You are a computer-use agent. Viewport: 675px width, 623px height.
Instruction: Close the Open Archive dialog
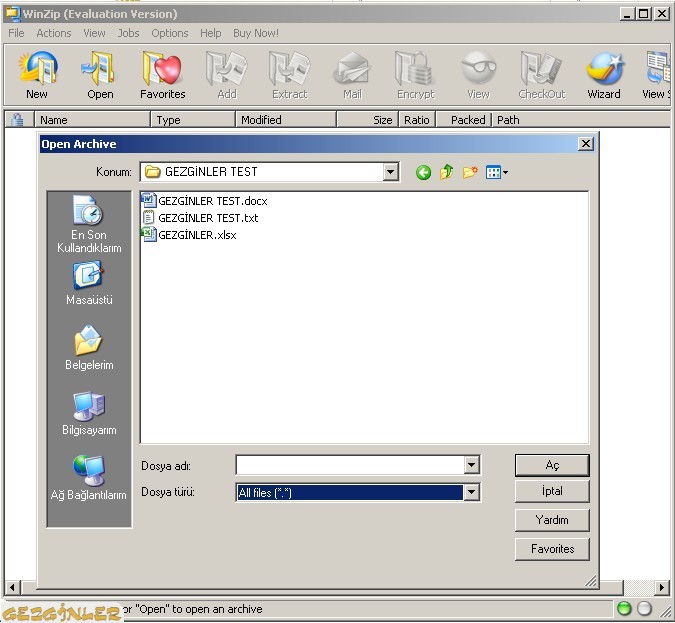(585, 143)
